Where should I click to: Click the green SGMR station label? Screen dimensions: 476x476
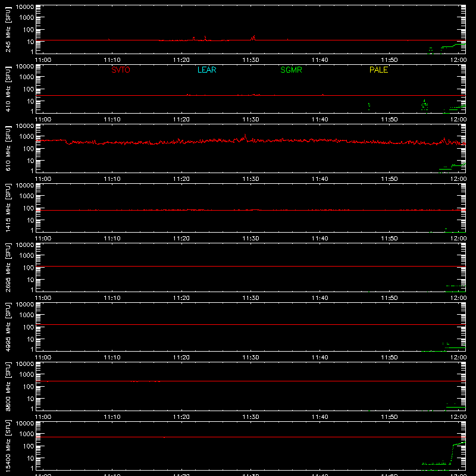click(x=291, y=70)
